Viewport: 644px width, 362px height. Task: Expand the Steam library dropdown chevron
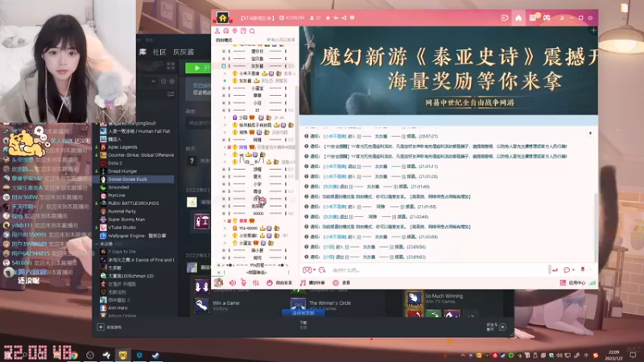(x=153, y=81)
